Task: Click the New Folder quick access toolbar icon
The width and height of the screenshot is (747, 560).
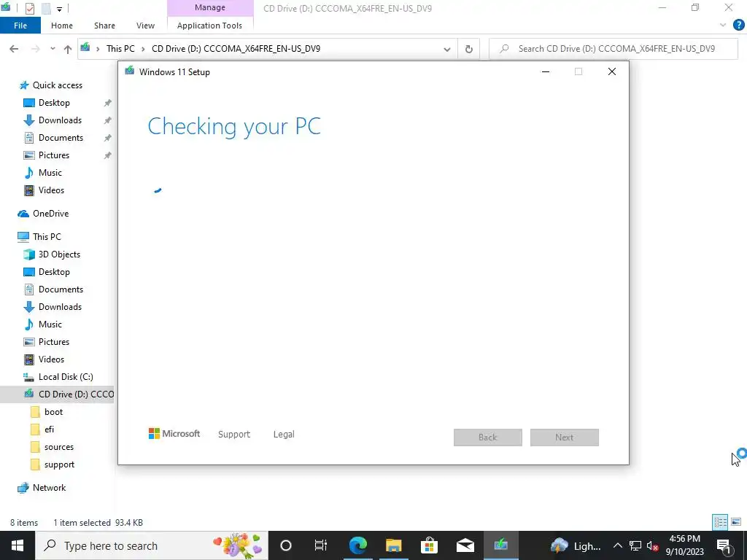Action: coord(46,8)
